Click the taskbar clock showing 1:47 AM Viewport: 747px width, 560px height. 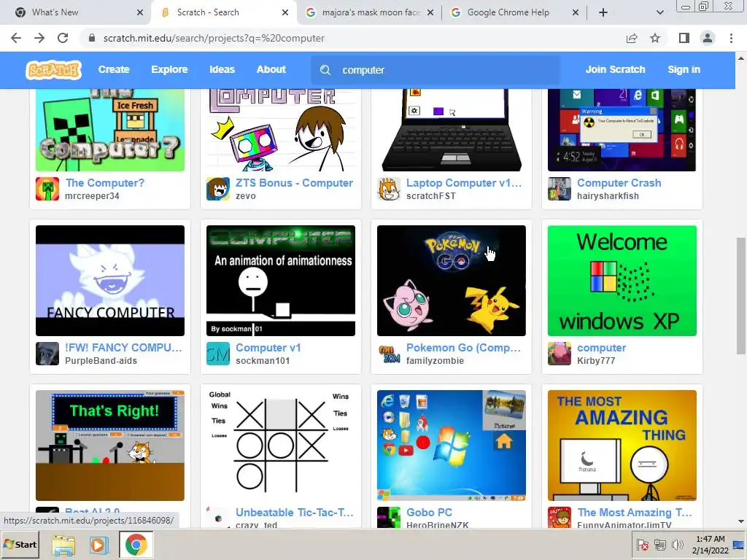tap(711, 545)
